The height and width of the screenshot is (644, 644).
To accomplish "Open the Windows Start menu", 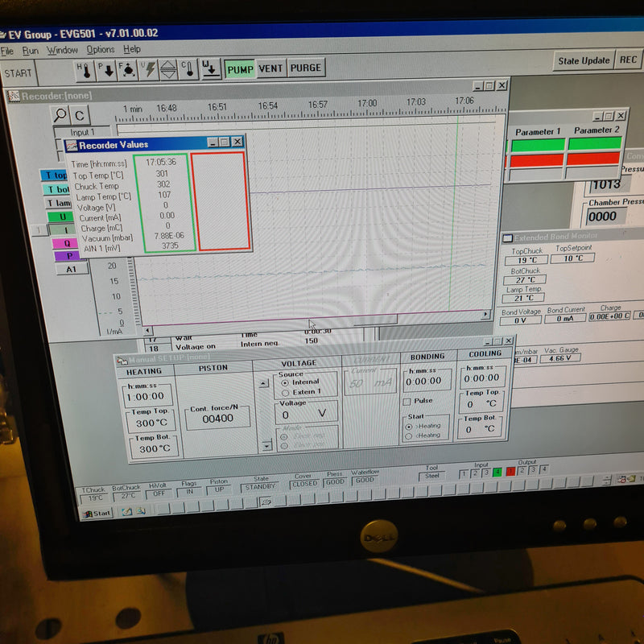I will [97, 514].
